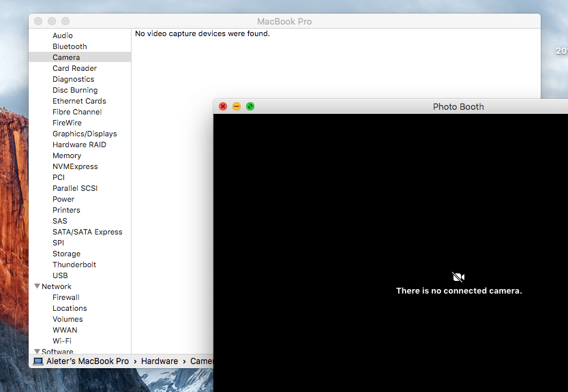Select Volumes under Network
This screenshot has height=392, width=568.
coord(68,319)
